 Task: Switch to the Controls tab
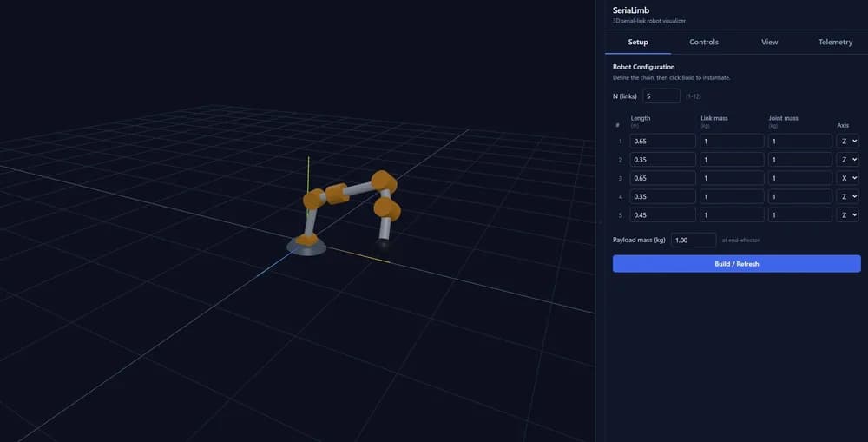[x=704, y=42]
